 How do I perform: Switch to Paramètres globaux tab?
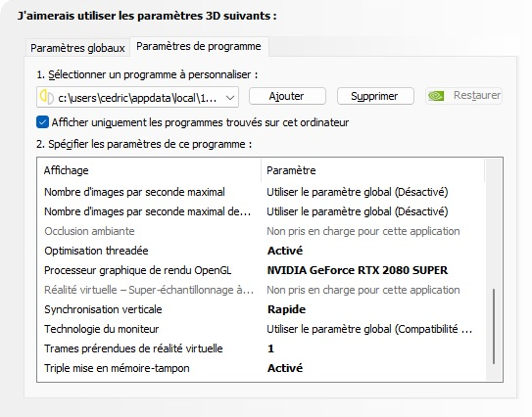click(x=77, y=48)
